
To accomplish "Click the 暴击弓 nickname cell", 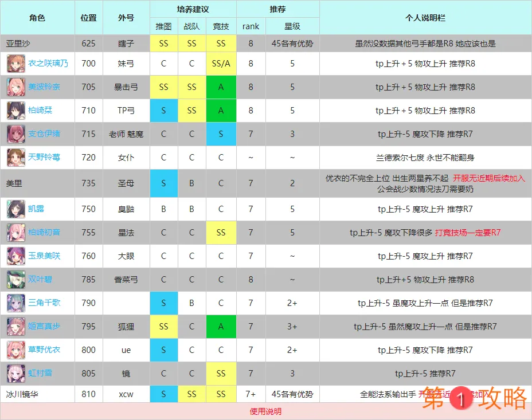I will [x=126, y=87].
